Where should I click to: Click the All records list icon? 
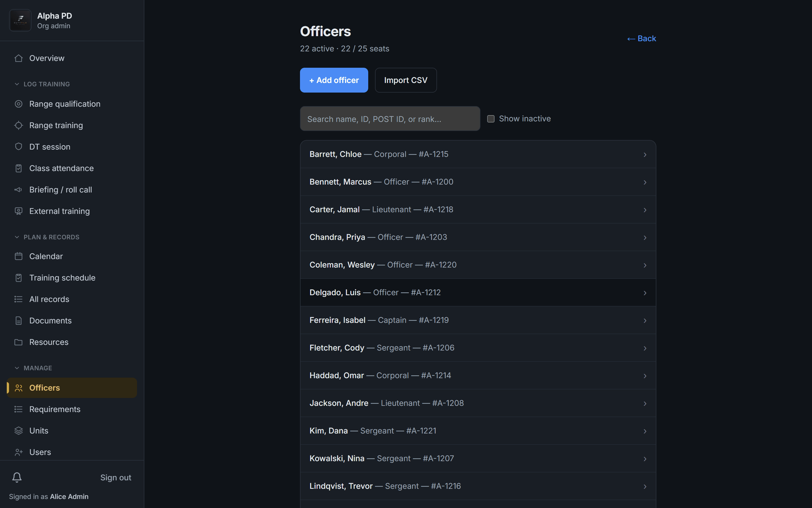tap(18, 299)
